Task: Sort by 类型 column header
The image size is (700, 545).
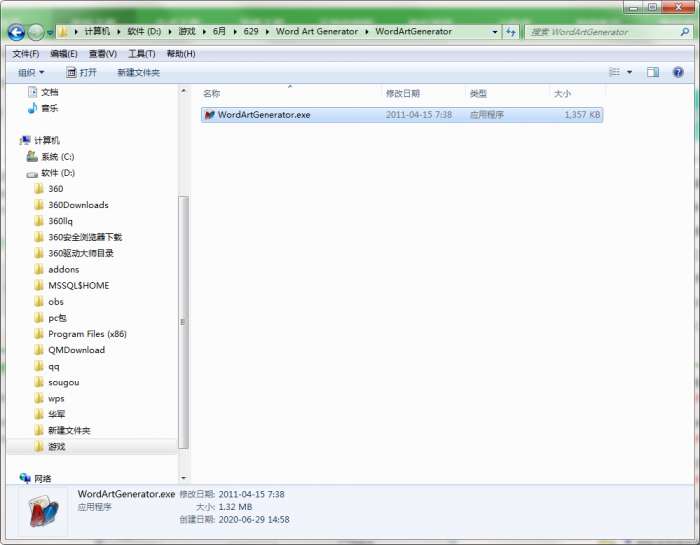Action: 478,93
